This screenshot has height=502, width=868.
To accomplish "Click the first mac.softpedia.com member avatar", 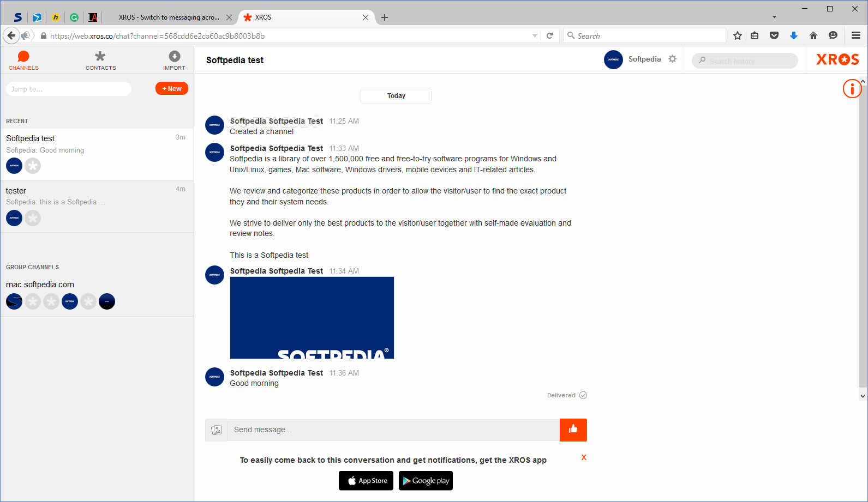I will pos(14,301).
